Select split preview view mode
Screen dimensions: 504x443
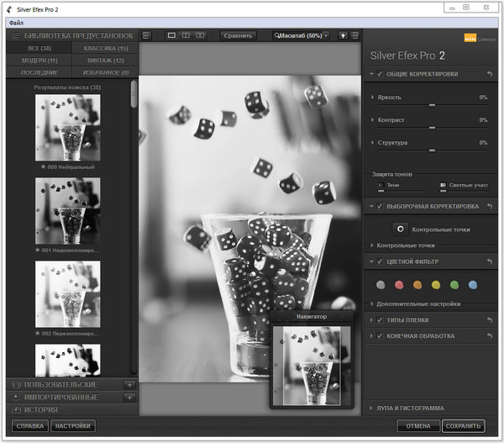coord(186,35)
